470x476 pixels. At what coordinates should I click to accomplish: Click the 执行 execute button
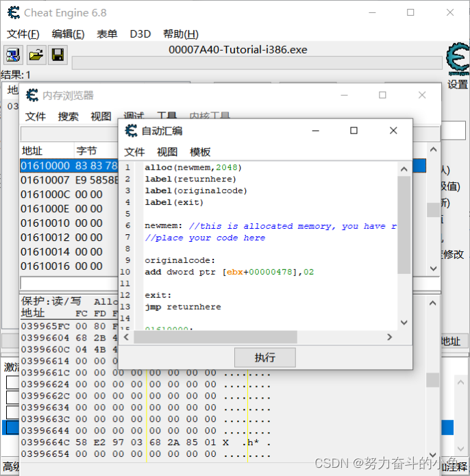click(264, 358)
